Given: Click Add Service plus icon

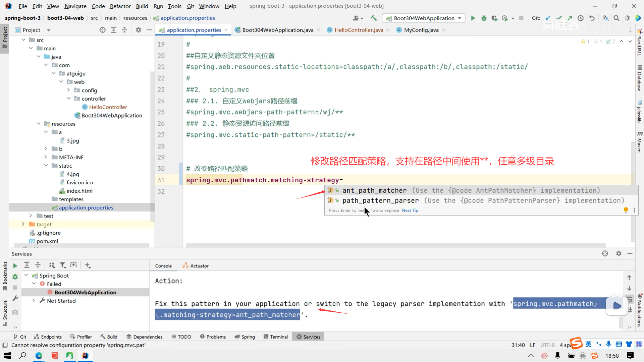Looking at the screenshot, I should pyautogui.click(x=88, y=265).
